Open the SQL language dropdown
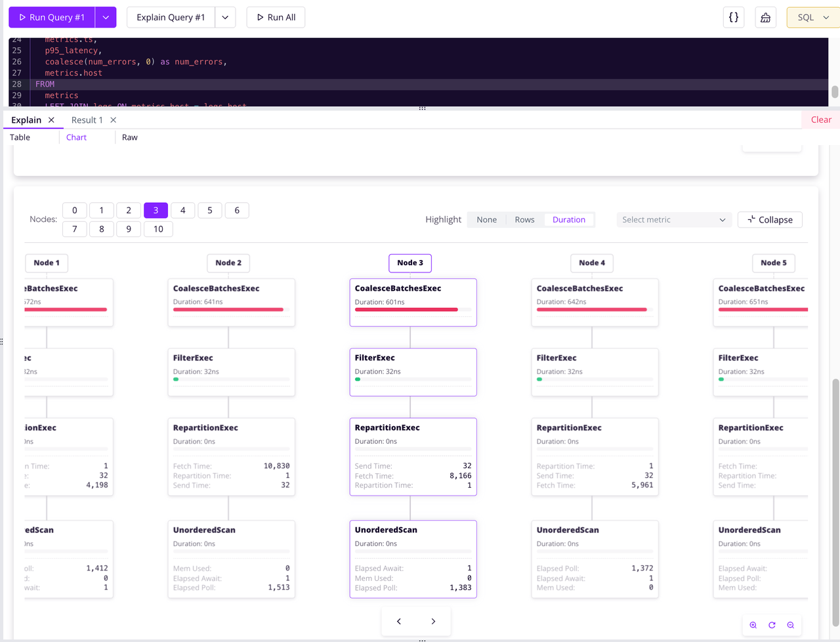This screenshot has width=840, height=642. (812, 18)
